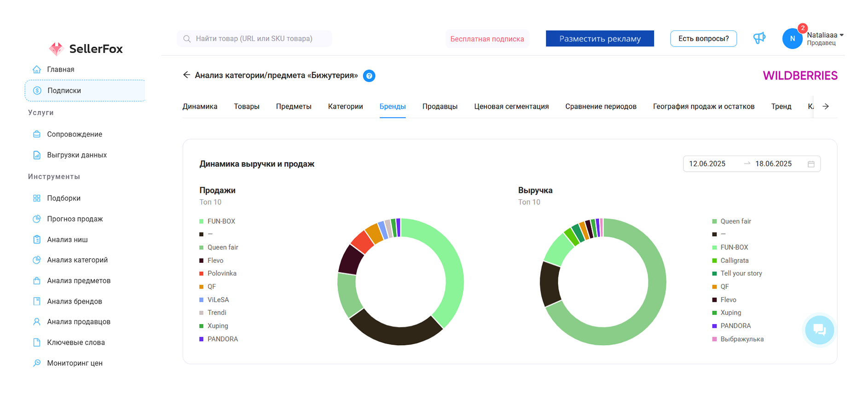The width and height of the screenshot is (868, 416).
Task: Open the megaphone announcements icon
Action: [759, 38]
